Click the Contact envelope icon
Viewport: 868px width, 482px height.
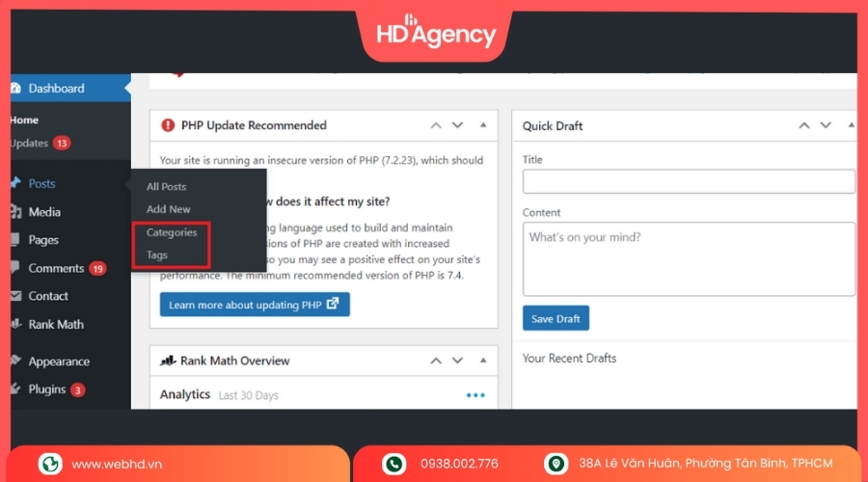click(16, 296)
